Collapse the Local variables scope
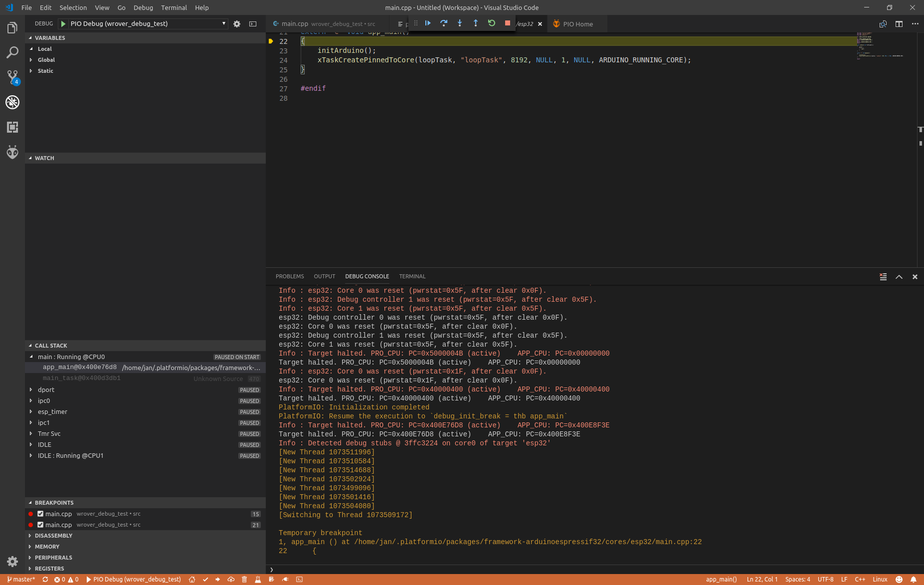 (31, 49)
